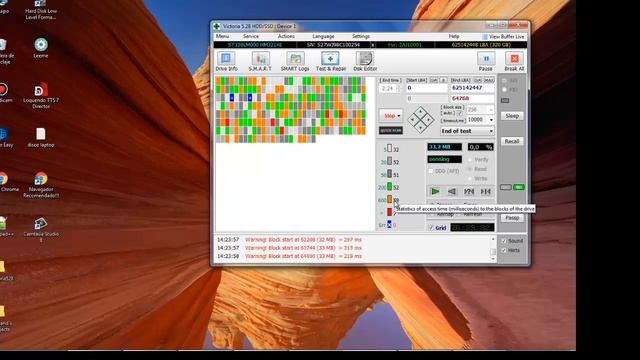
Task: Open the End of test dropdown
Action: coord(467,131)
